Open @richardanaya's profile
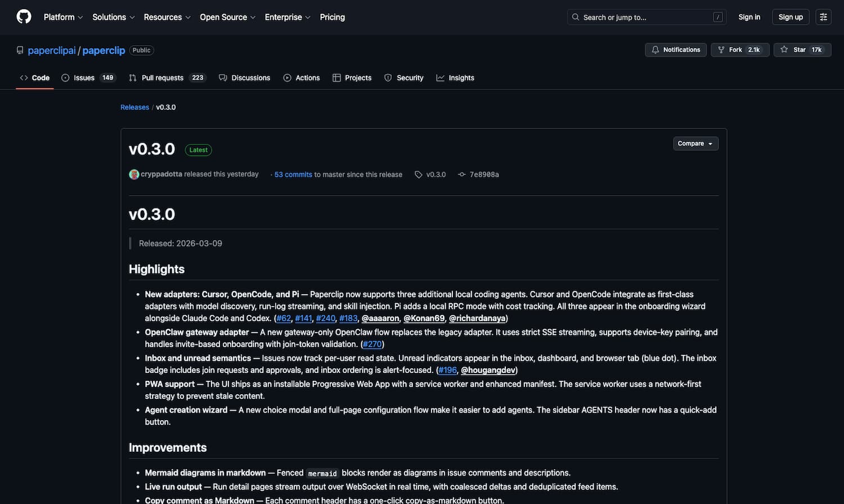844x504 pixels. point(477,318)
